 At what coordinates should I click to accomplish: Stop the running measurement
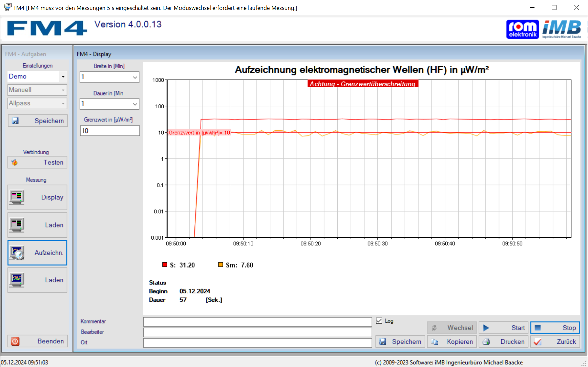tap(555, 328)
